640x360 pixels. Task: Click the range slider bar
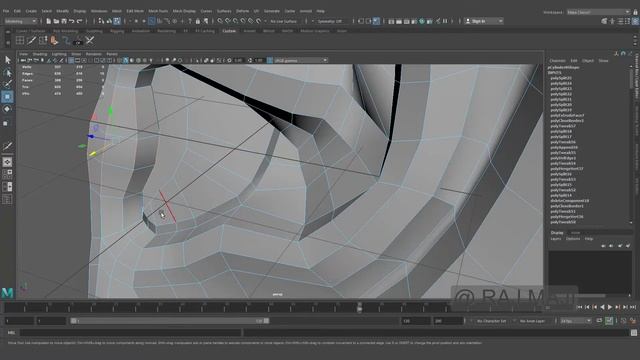[170, 321]
